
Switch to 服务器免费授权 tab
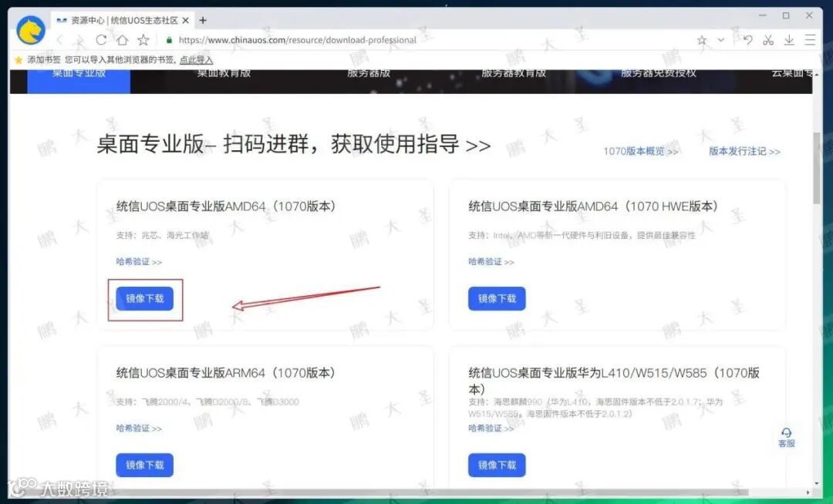click(x=658, y=74)
